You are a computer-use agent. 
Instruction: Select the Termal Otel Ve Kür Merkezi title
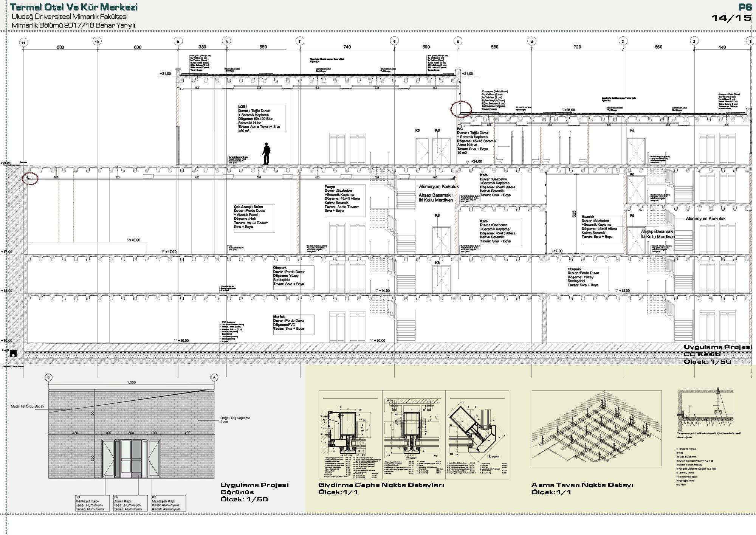[74, 7]
